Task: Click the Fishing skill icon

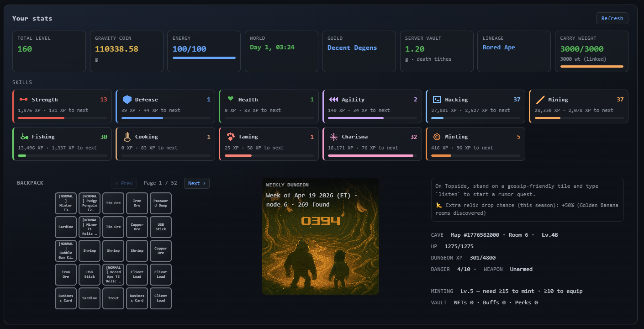Action: coord(24,137)
